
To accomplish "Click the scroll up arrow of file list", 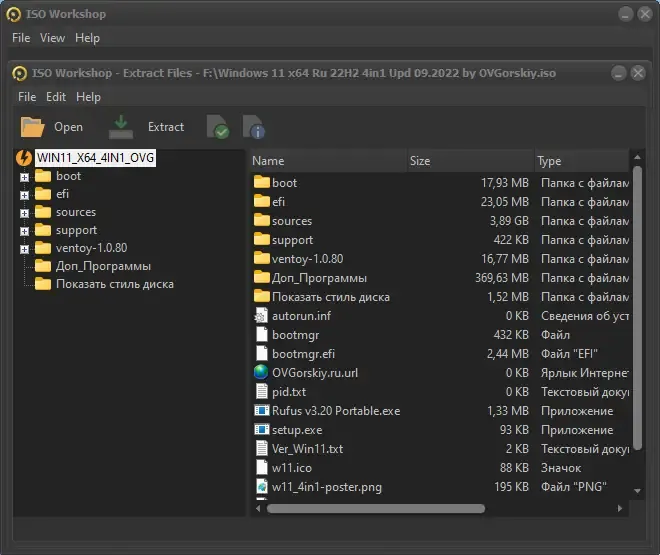I will [x=637, y=157].
